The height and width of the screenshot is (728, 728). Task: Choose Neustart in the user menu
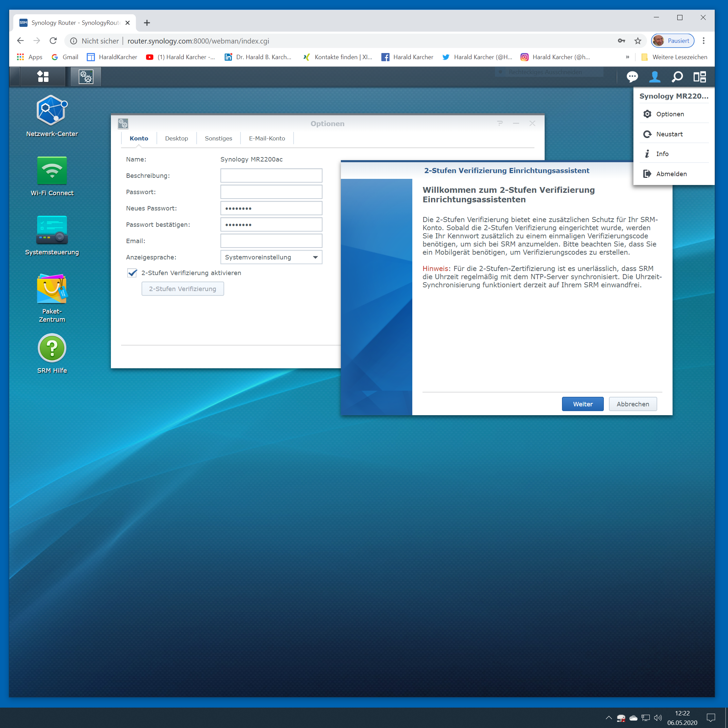click(x=669, y=134)
